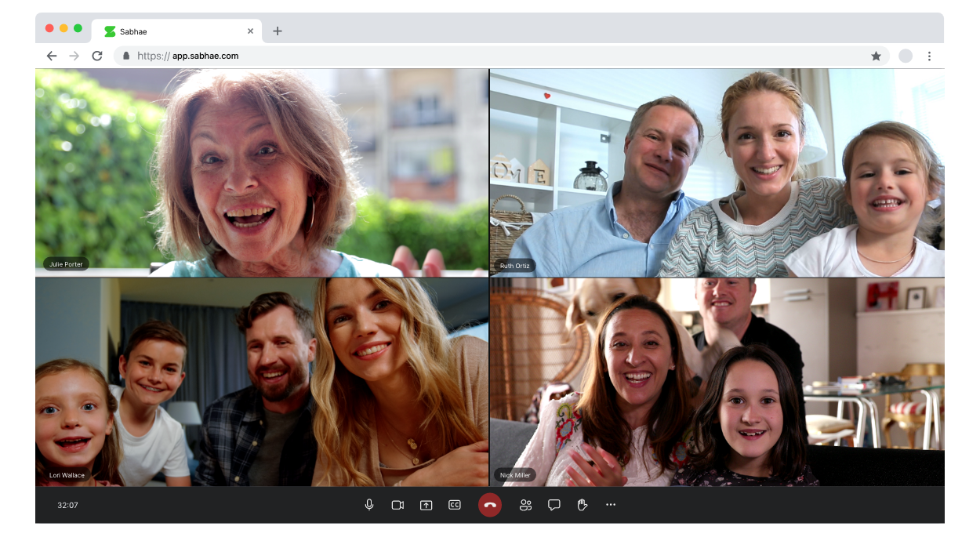The image size is (980, 559).
Task: Close the Sabhae tab
Action: [251, 31]
